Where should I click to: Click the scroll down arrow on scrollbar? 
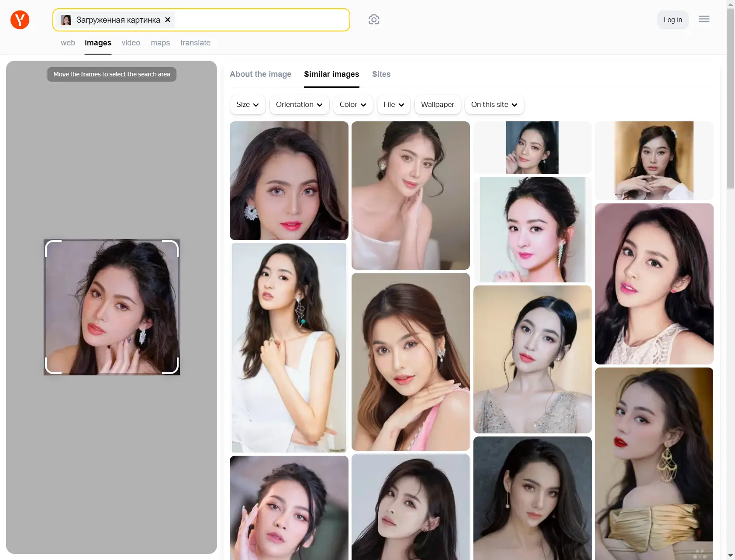point(731,556)
